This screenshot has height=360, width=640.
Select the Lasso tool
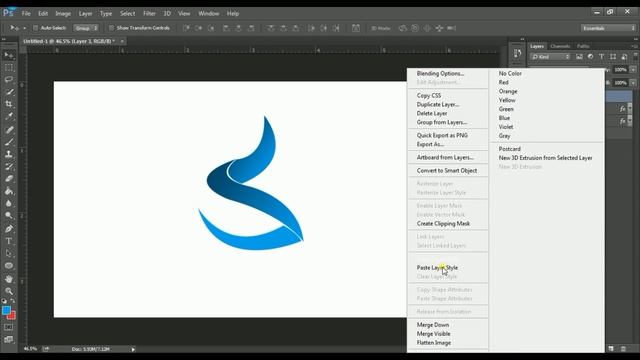click(9, 80)
